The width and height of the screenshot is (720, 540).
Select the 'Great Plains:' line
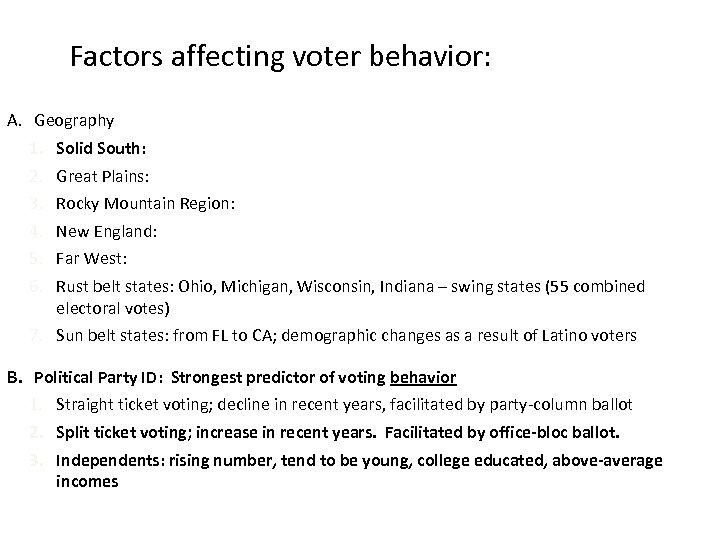point(102,176)
